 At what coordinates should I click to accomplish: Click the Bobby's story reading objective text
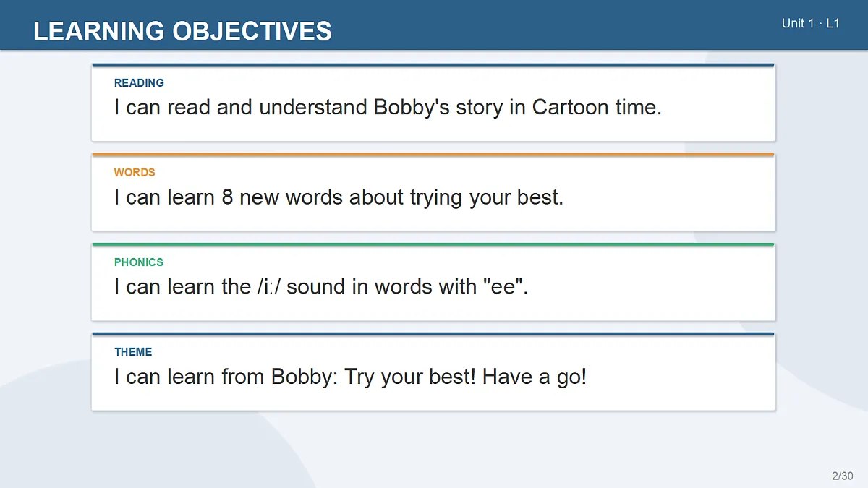tap(388, 108)
